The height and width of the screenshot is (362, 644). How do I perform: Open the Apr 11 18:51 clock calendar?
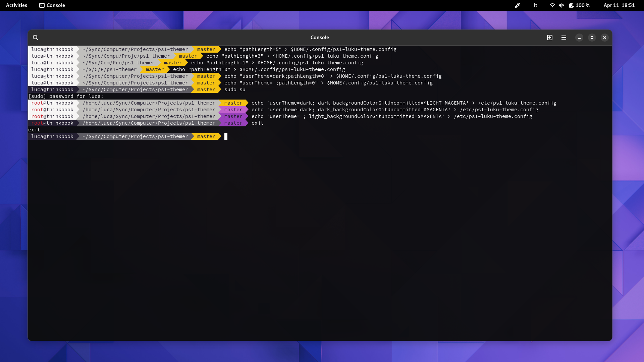(x=619, y=5)
